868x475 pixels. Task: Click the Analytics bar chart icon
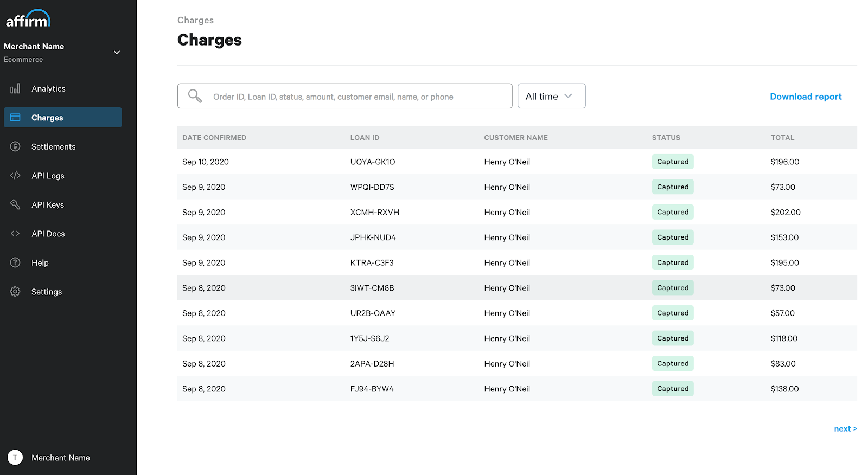click(15, 88)
